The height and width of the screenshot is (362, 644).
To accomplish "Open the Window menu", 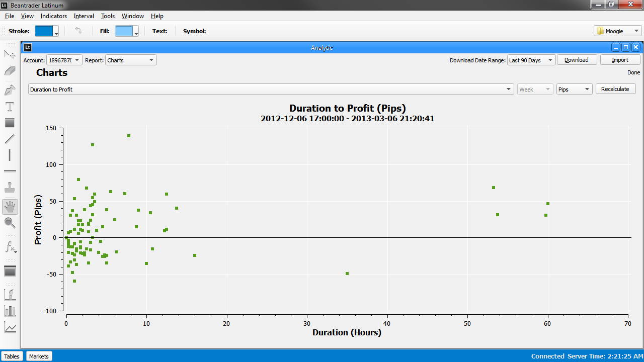I will point(133,16).
